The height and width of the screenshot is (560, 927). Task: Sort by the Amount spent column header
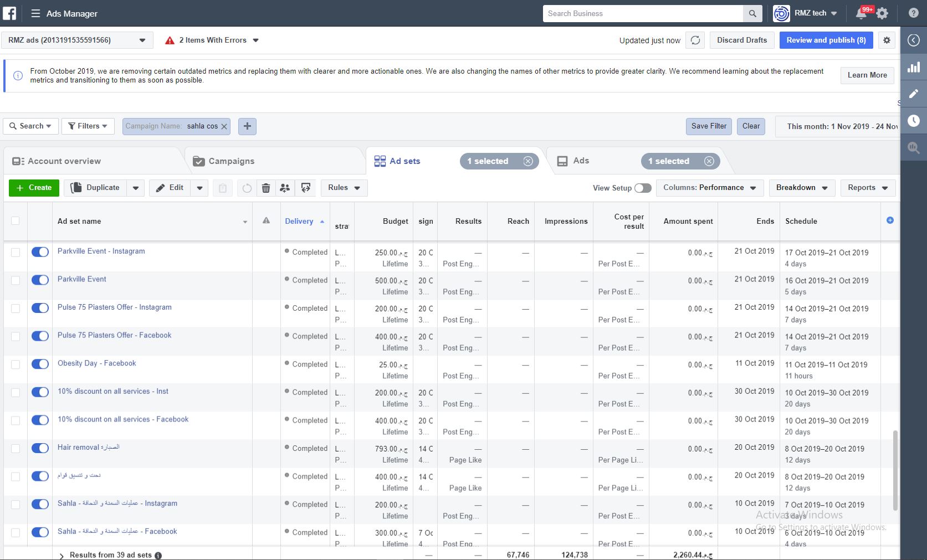tap(688, 221)
